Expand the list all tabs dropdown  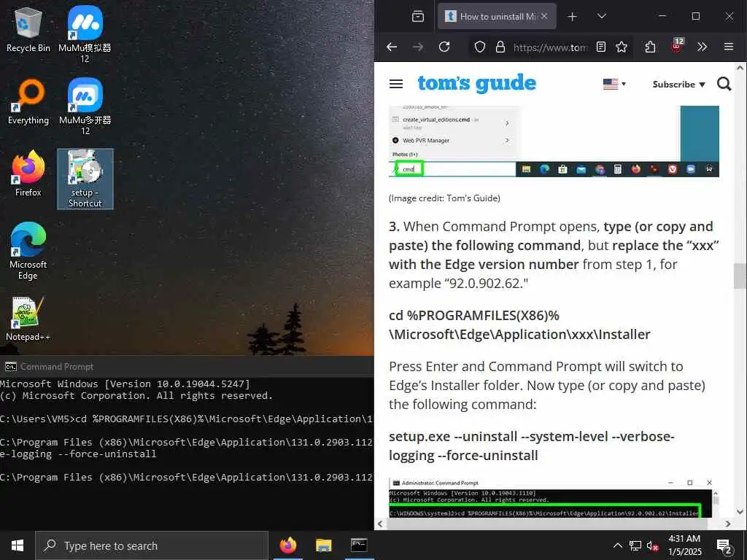602,16
